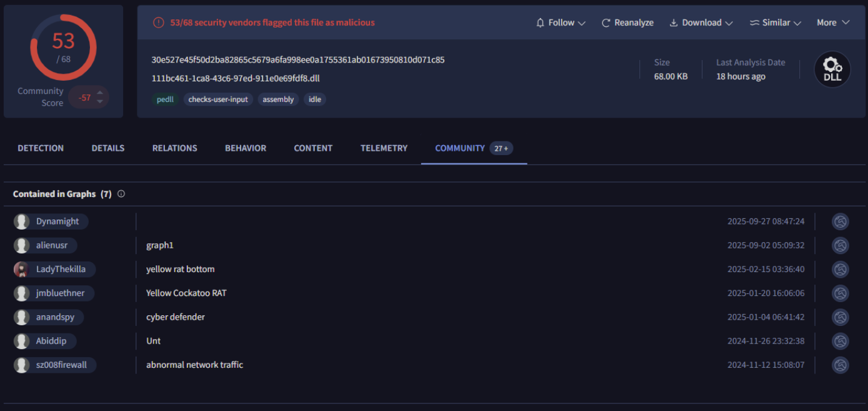Open graph icon next to Yellow Cockatoo RAT
Image resolution: width=868 pixels, height=411 pixels.
840,293
